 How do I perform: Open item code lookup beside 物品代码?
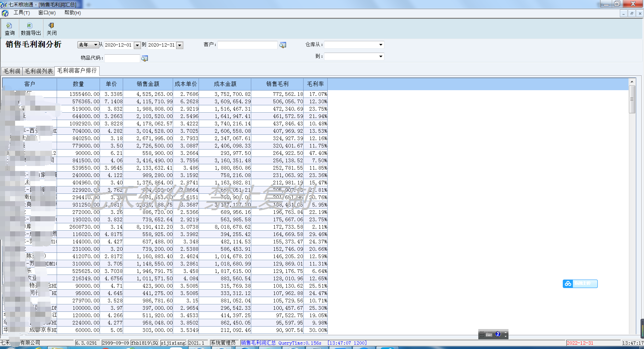(145, 58)
